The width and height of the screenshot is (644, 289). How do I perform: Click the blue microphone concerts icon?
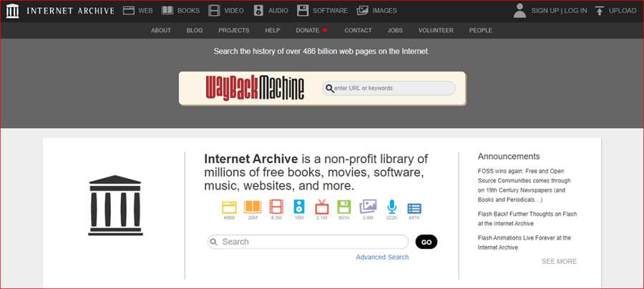[392, 207]
